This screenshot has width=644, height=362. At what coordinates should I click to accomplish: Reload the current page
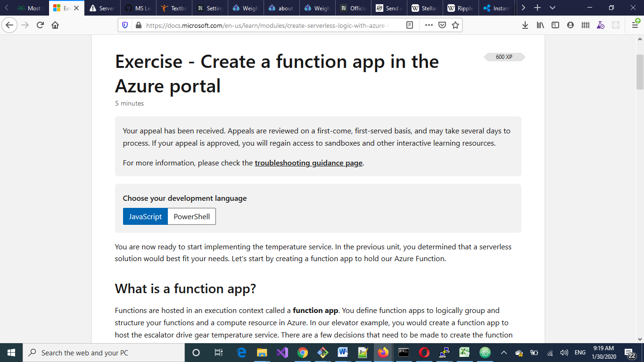[40, 25]
